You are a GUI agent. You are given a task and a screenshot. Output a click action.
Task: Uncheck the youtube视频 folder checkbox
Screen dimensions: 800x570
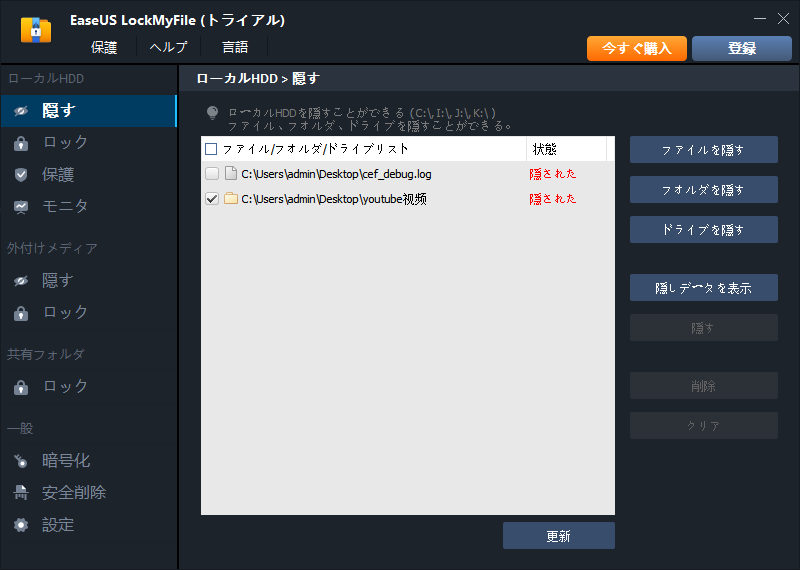212,199
